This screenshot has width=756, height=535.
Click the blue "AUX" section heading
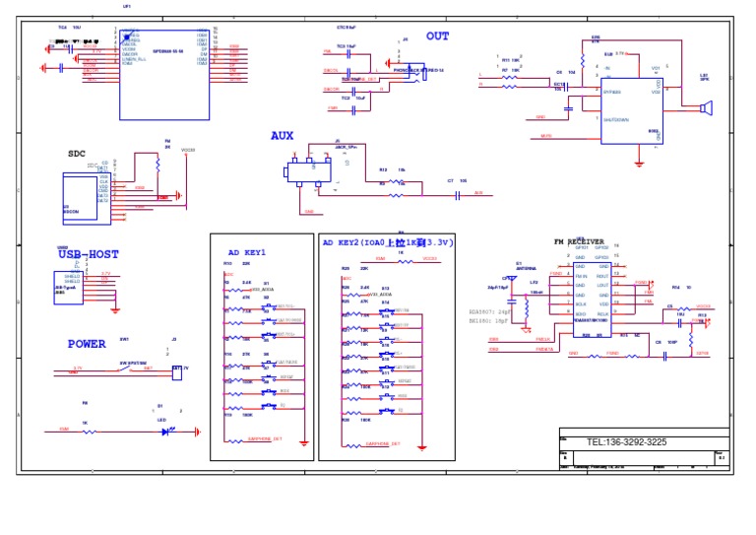283,136
